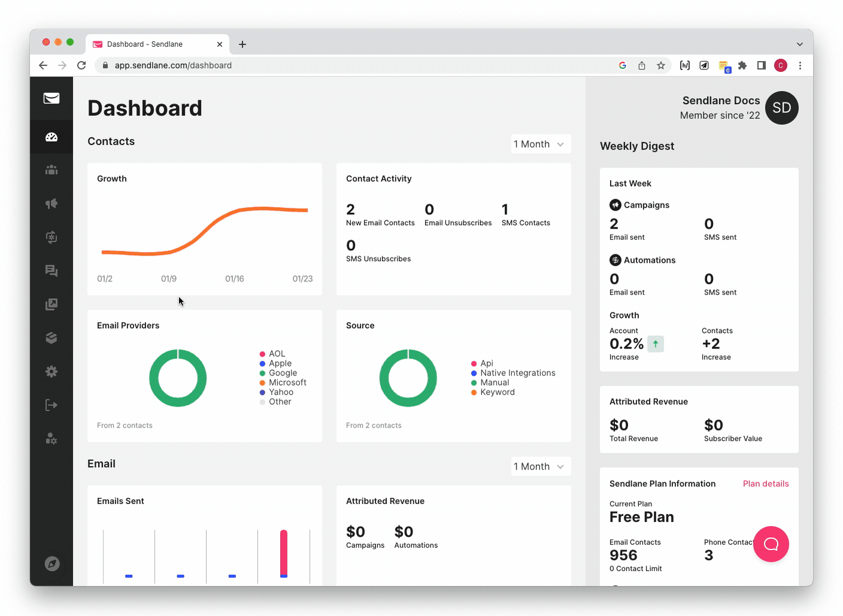Select the Dashboard - Sendlane browser tab
Screen dimensions: 843x616
click(157, 44)
